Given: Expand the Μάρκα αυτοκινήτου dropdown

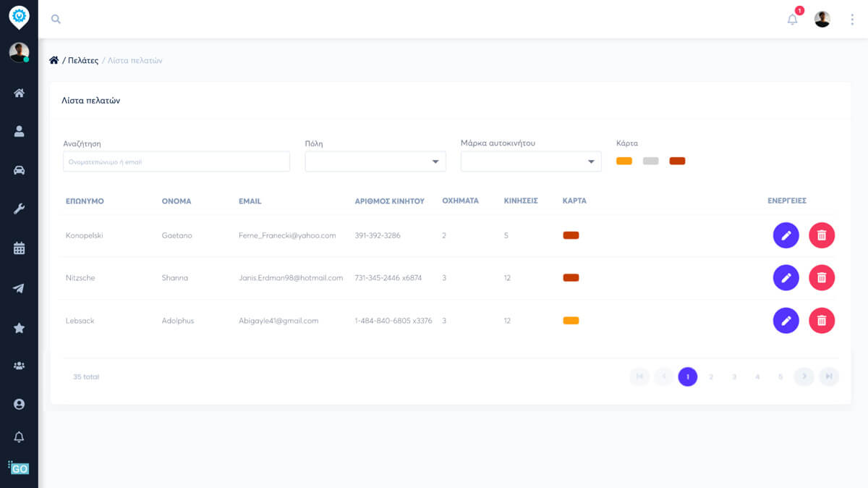Looking at the screenshot, I should click(531, 161).
